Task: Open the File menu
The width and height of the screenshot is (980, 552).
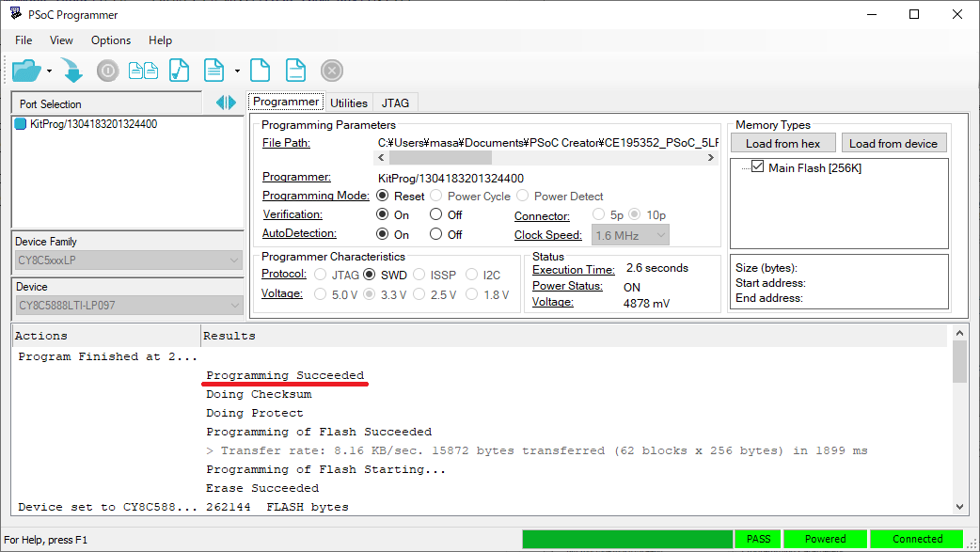Action: point(24,40)
